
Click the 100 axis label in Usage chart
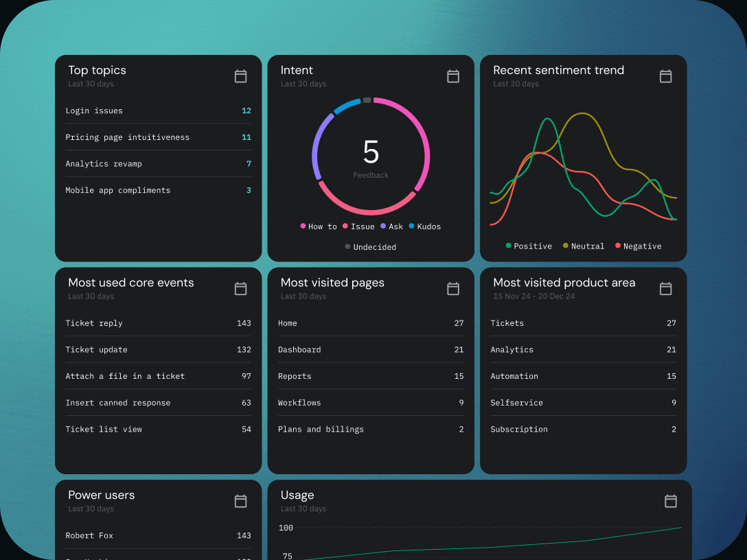click(286, 528)
